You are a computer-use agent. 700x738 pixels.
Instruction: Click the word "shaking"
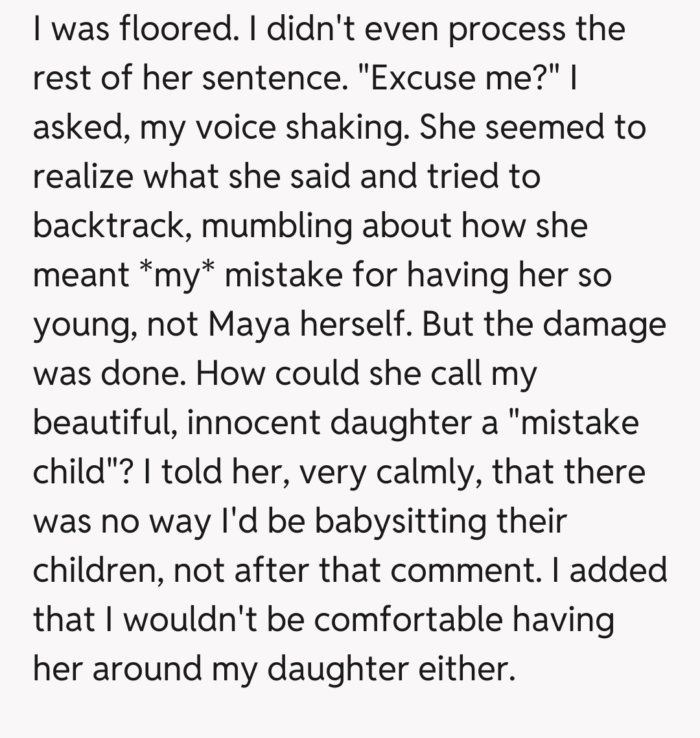coord(346,128)
